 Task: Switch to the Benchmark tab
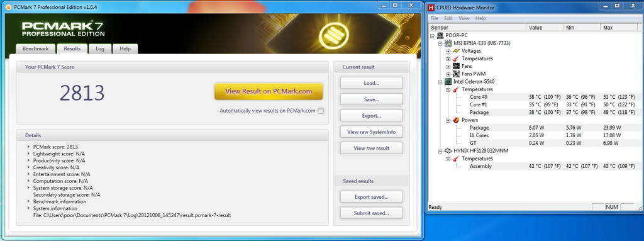(x=36, y=48)
